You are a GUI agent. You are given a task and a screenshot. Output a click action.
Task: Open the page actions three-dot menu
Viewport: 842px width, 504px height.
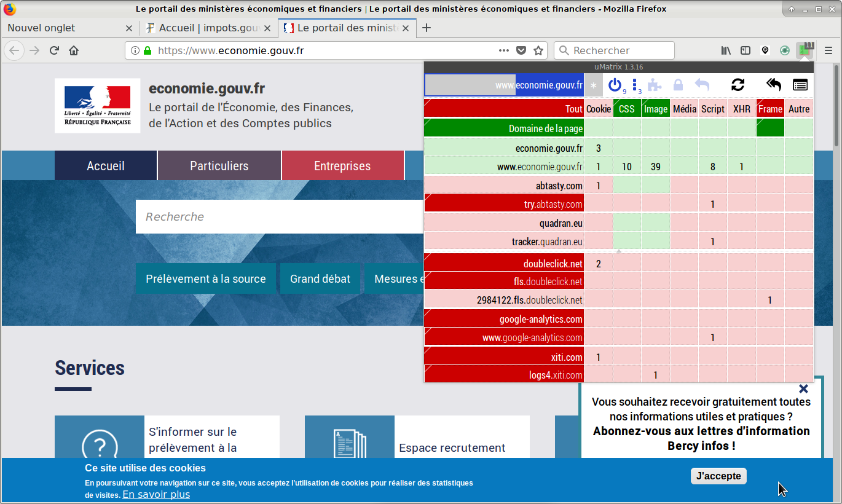[504, 50]
